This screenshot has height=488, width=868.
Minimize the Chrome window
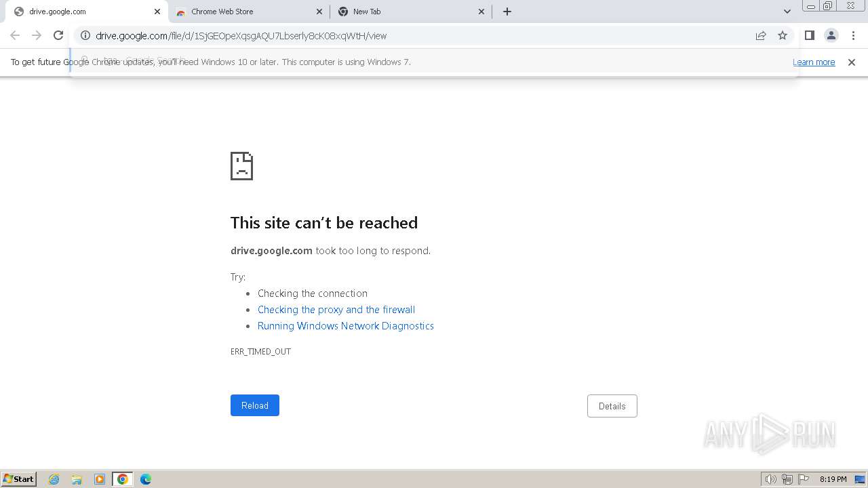[x=810, y=6]
